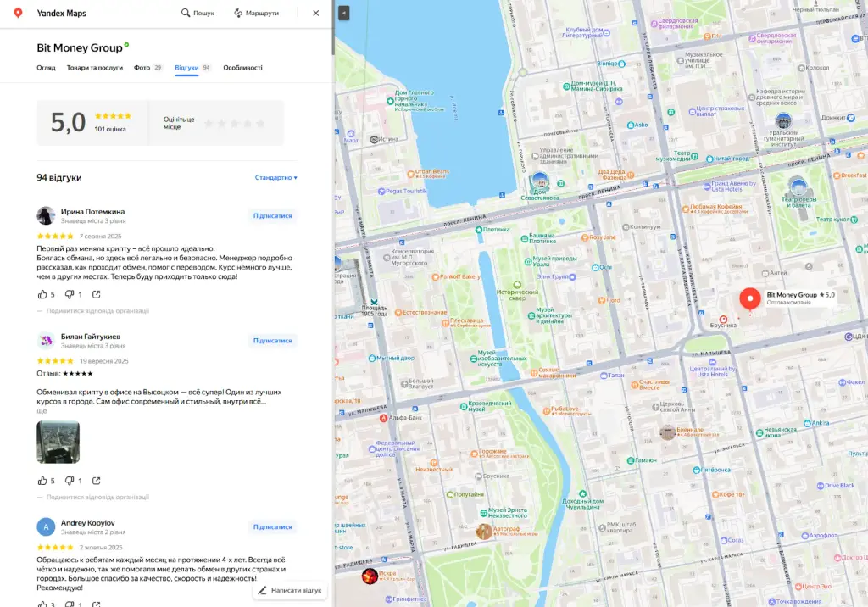Expand Билан Гайтукиев's review with ще
The height and width of the screenshot is (607, 868).
[42, 411]
